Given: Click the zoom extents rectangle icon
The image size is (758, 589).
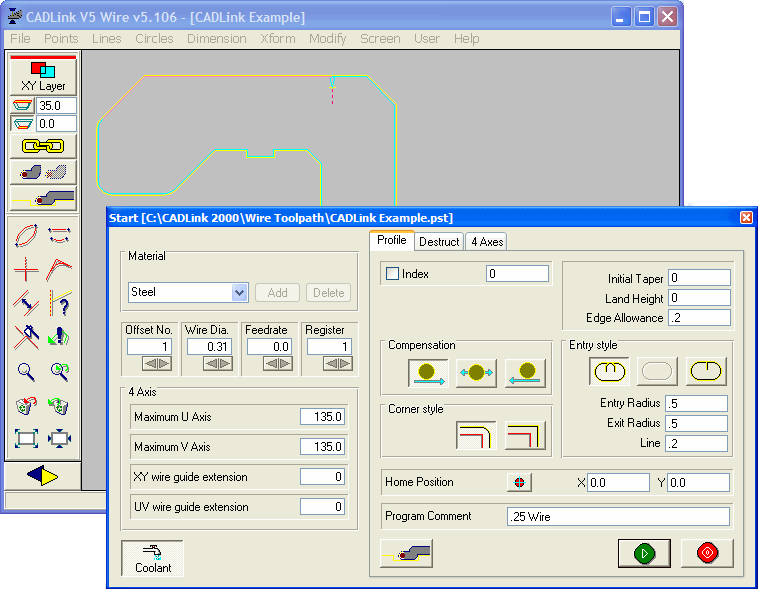Looking at the screenshot, I should click(26, 439).
